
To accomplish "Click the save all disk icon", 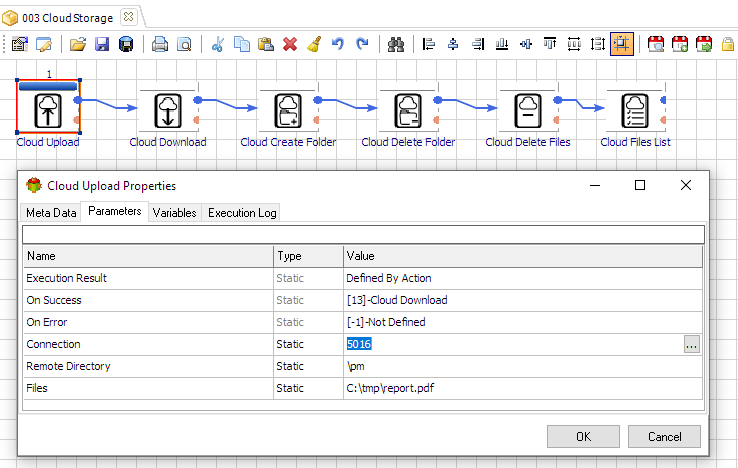I will point(126,44).
